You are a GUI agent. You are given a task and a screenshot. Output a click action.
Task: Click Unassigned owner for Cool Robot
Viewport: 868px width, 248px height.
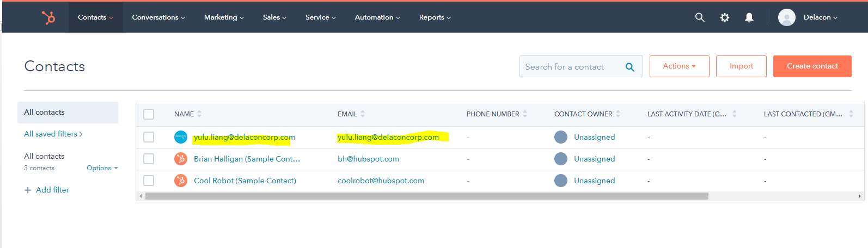595,181
